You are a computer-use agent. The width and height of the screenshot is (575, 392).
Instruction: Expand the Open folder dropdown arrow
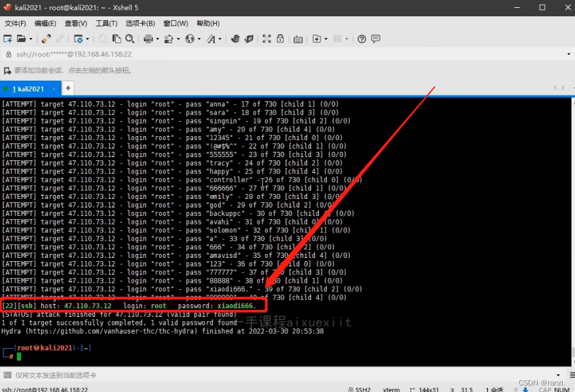point(31,39)
